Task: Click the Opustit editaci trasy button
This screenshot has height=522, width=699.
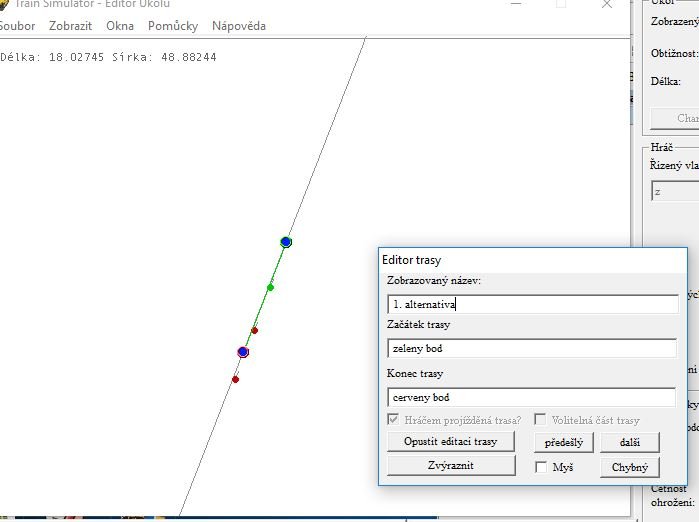Action: tap(451, 441)
